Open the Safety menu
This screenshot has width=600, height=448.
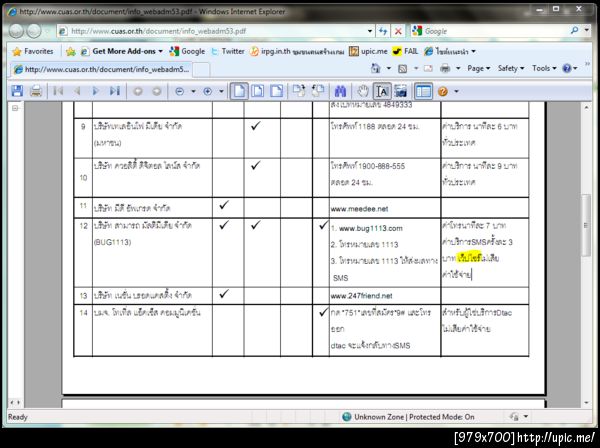pos(511,68)
